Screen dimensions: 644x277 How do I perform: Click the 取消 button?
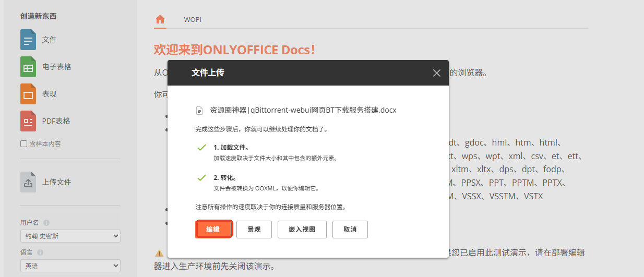350,230
